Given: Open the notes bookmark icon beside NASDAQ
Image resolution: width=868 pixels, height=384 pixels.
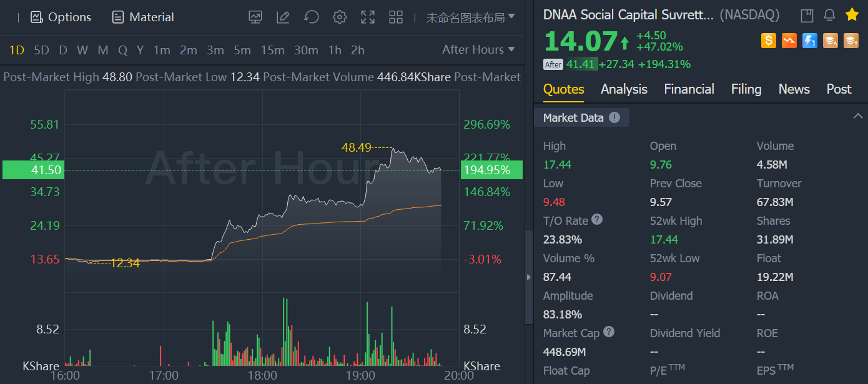Looking at the screenshot, I should coord(807,15).
